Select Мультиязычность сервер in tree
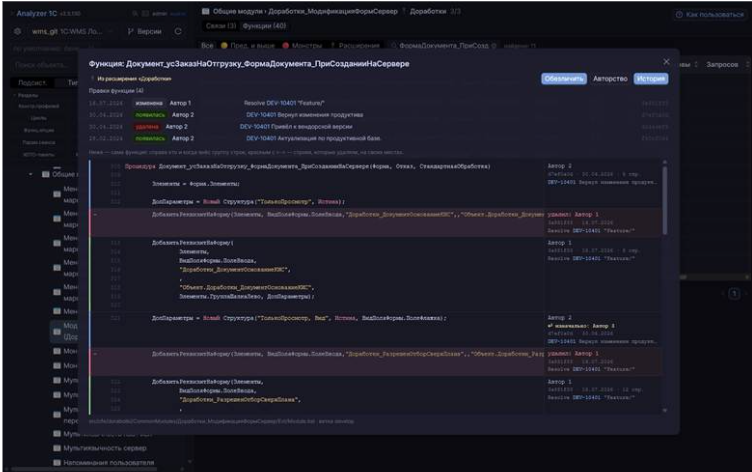The width and height of the screenshot is (752, 472). pos(105,448)
